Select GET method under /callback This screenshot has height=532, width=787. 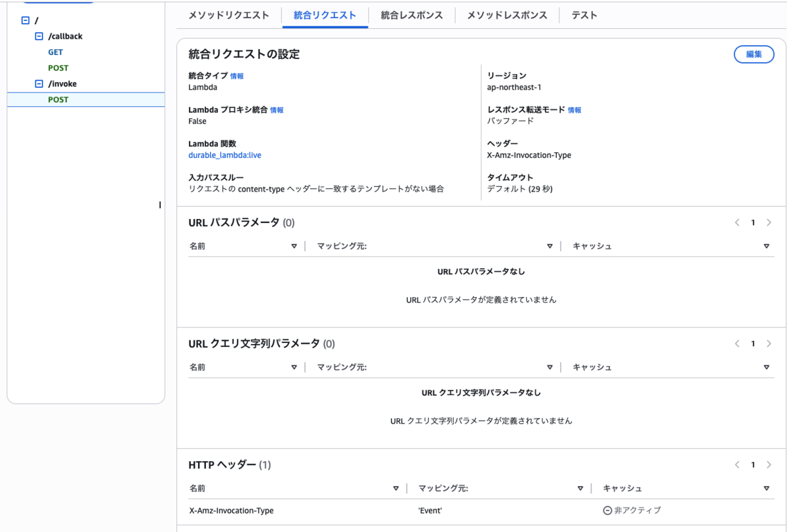[x=55, y=52]
